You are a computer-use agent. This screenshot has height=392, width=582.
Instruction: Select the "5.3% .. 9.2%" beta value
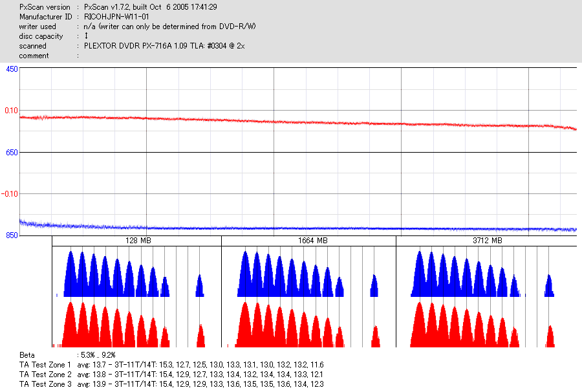98,355
